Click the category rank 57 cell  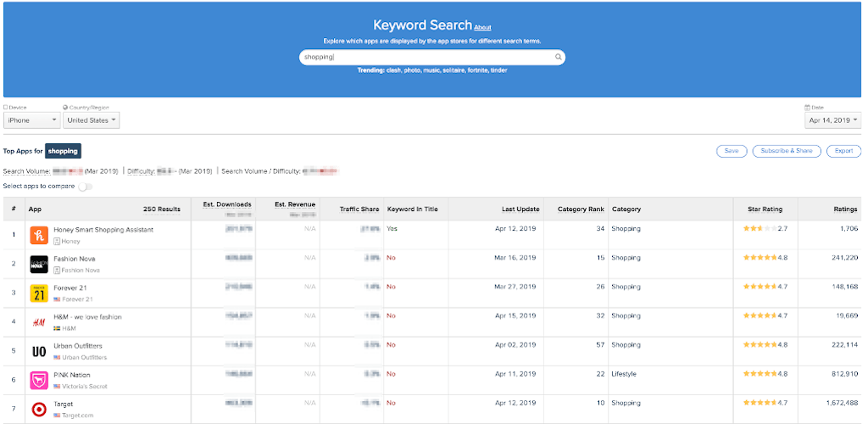[601, 345]
